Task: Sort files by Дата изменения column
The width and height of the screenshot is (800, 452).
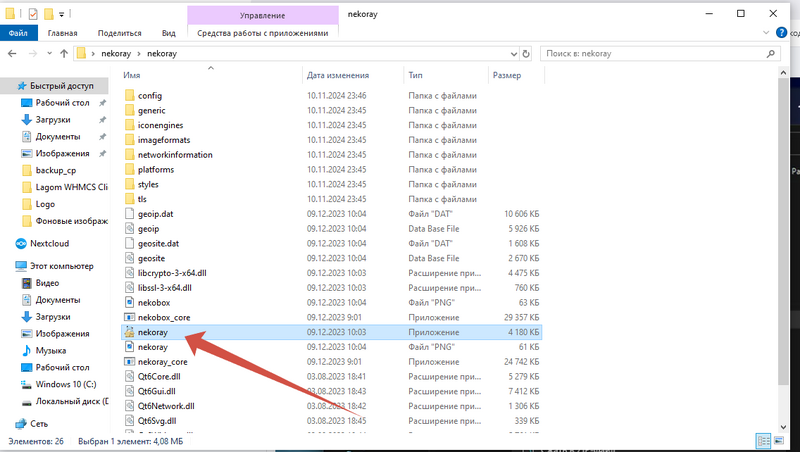Action: (338, 75)
